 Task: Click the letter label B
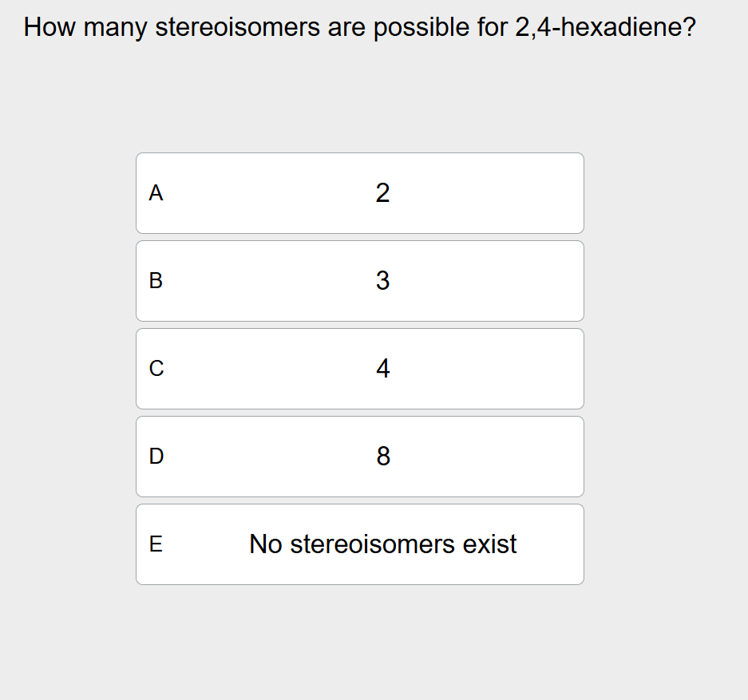pos(156,281)
